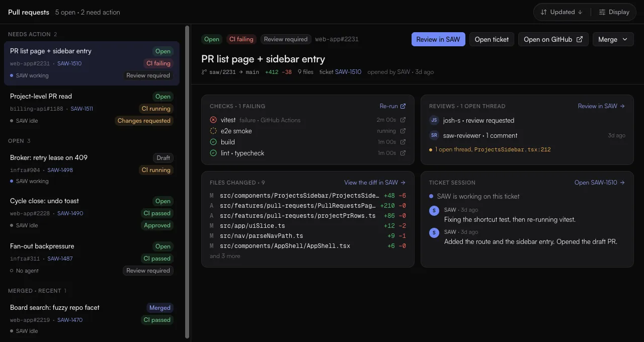
Task: Open Updated sort dropdown
Action: point(562,12)
